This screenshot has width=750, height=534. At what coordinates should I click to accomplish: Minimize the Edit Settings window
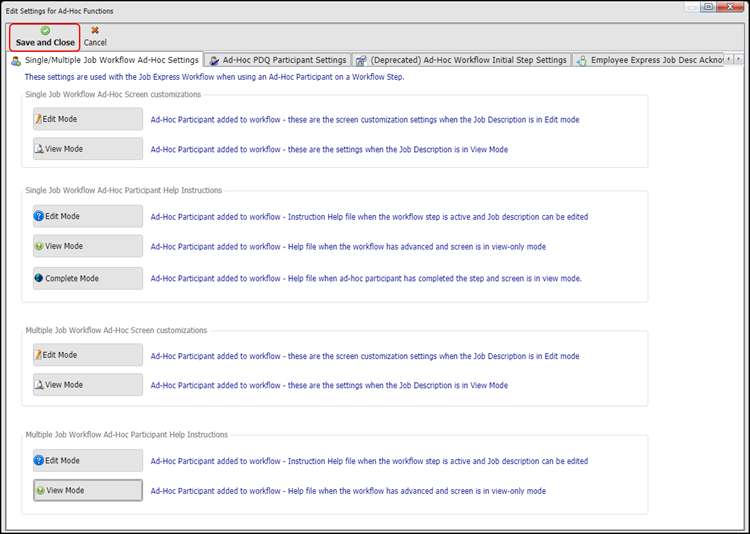[692, 7]
